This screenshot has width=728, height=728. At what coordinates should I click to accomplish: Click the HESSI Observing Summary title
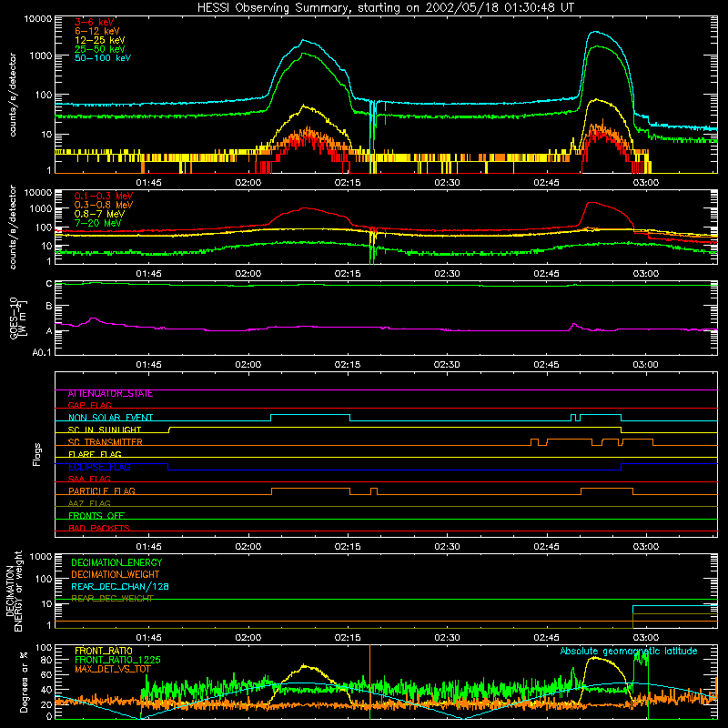(386, 7)
